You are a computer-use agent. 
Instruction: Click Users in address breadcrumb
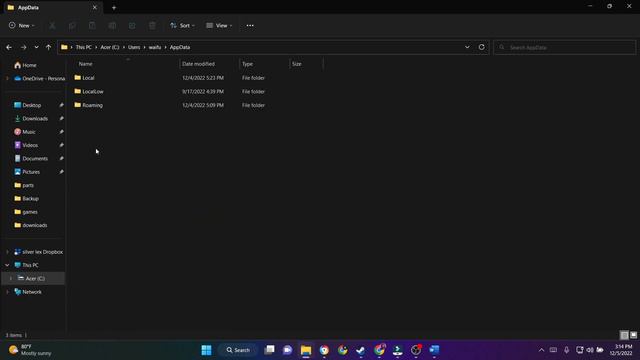click(134, 47)
